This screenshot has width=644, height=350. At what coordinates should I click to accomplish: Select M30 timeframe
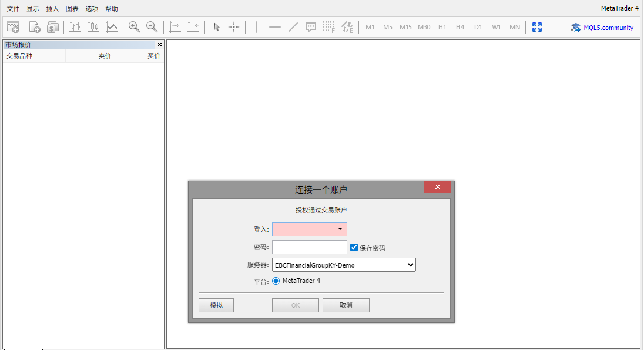tap(424, 27)
